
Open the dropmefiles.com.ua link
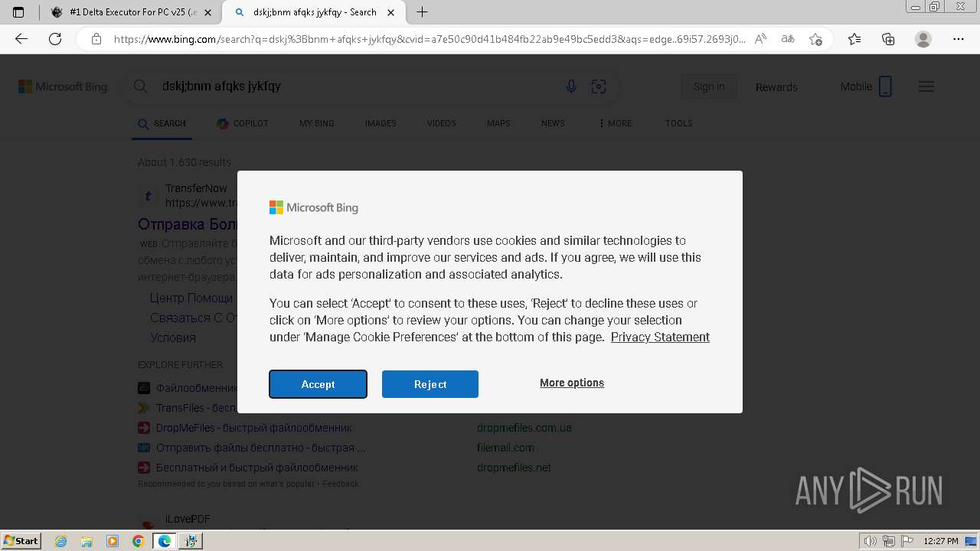[x=524, y=428]
